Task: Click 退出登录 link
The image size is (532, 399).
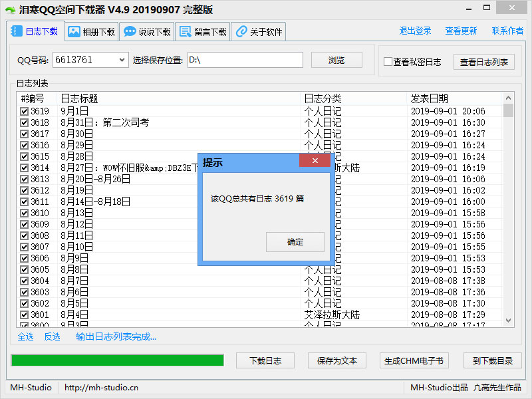Action: coord(415,31)
